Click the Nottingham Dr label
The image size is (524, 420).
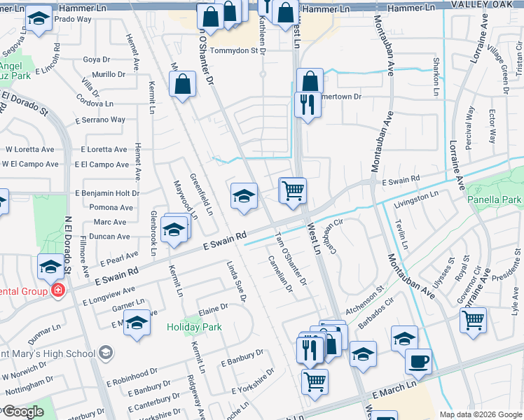[x=29, y=386]
